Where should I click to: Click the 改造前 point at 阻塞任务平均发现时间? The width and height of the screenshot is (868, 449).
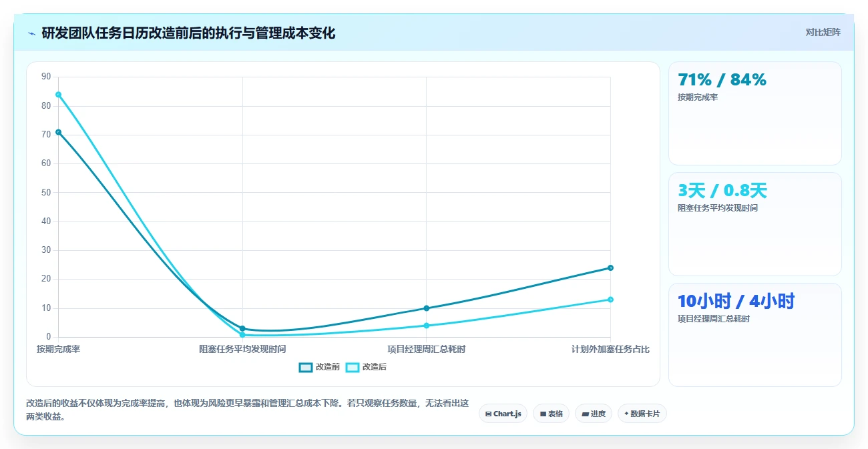click(242, 329)
